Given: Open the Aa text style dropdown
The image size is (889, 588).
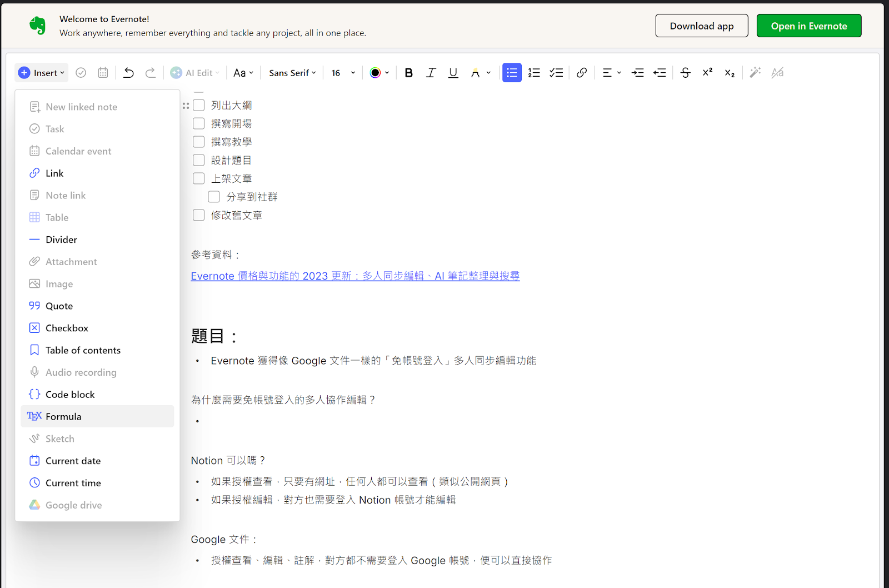Looking at the screenshot, I should coord(243,73).
